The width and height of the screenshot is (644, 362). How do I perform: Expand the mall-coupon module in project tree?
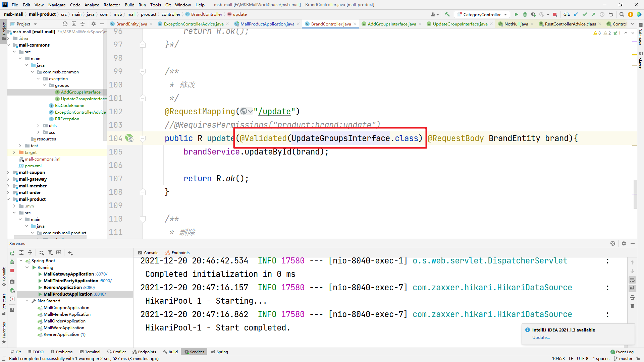point(8,172)
